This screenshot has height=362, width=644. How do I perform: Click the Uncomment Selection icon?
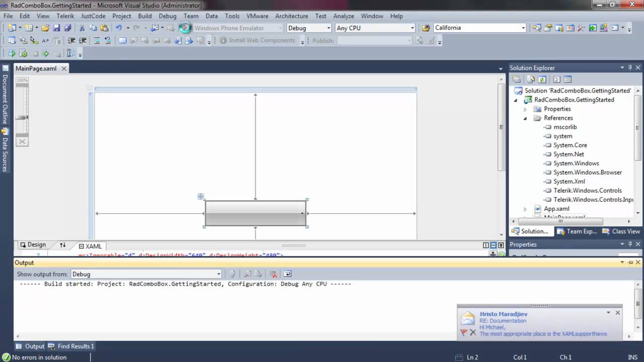coord(108,40)
